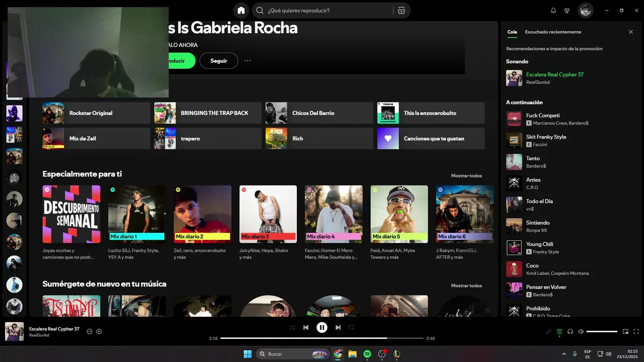Click the Seguir button
The width and height of the screenshot is (644, 362).
(x=219, y=61)
